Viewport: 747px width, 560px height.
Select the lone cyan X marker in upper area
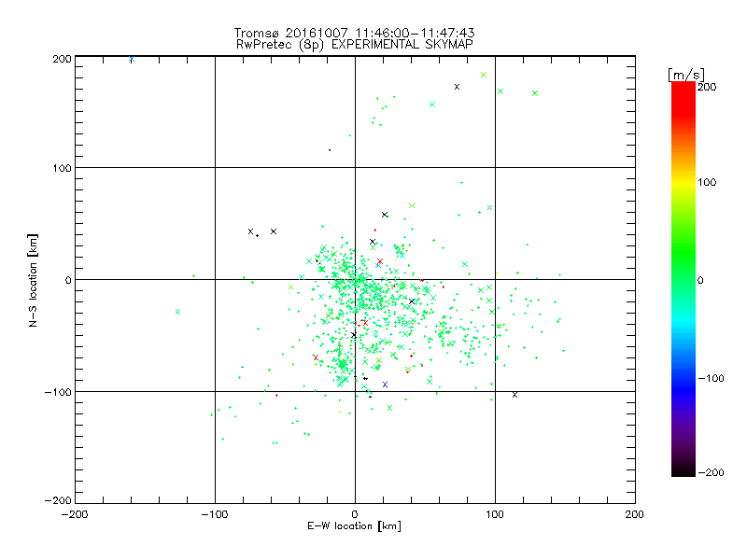(x=432, y=105)
